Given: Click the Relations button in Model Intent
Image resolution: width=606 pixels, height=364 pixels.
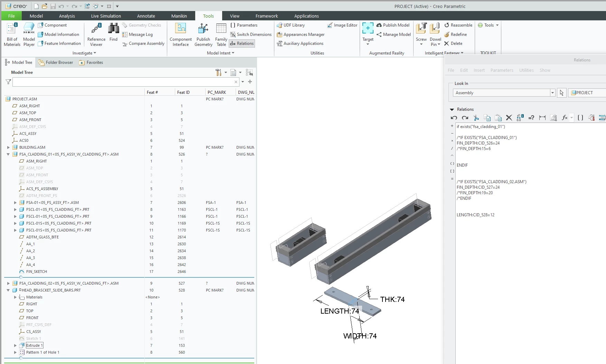Looking at the screenshot, I should coord(242,43).
